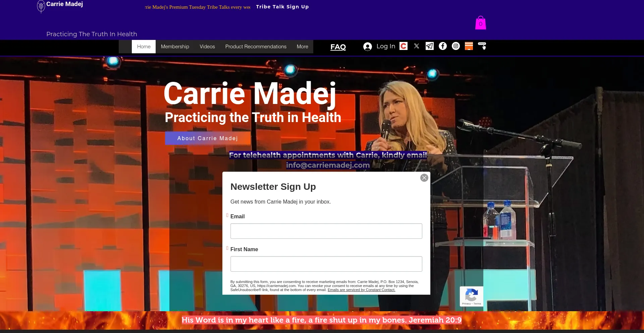Image resolution: width=644 pixels, height=333 pixels.
Task: Open the FAQ link
Action: coord(338,47)
